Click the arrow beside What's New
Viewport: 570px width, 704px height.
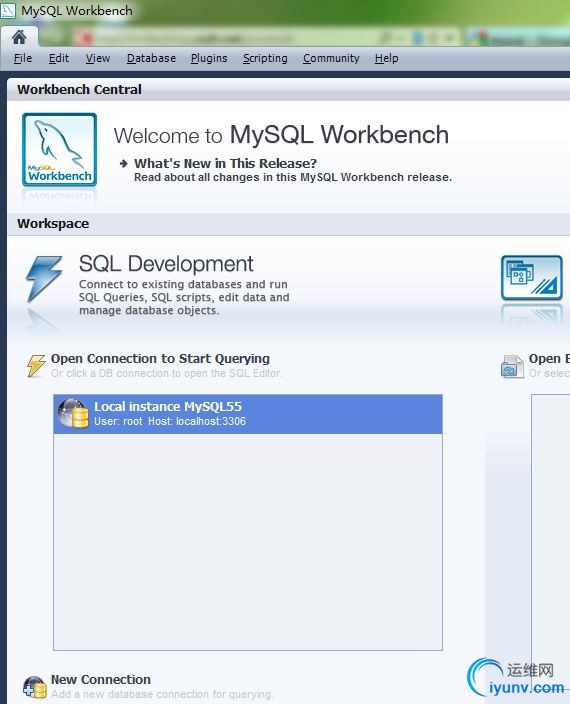pyautogui.click(x=124, y=163)
